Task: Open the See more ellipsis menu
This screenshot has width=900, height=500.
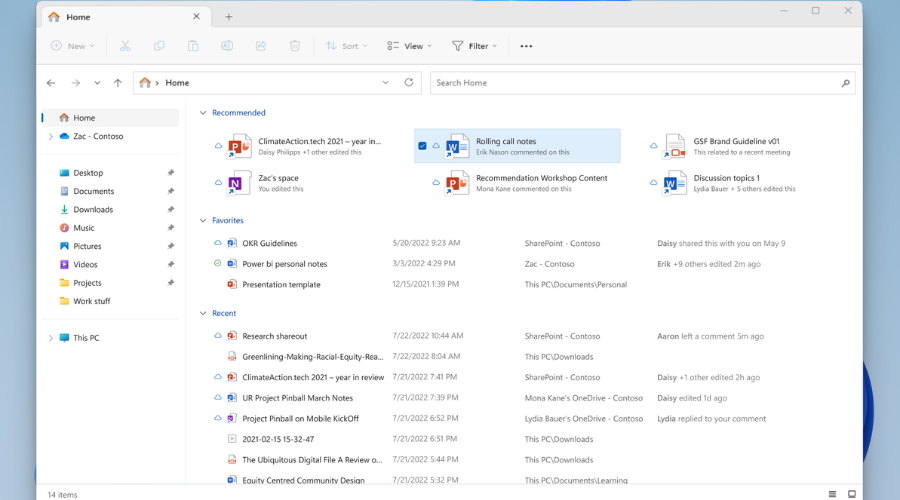Action: click(x=526, y=46)
